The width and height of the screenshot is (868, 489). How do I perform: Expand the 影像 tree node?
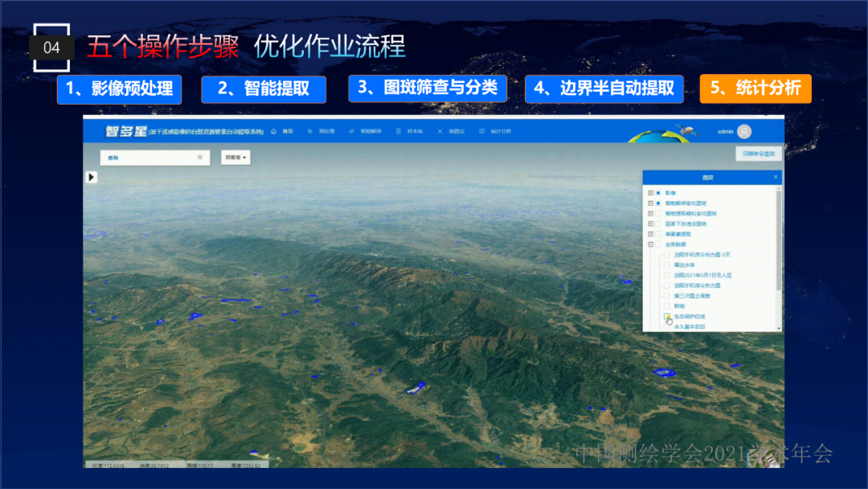649,193
